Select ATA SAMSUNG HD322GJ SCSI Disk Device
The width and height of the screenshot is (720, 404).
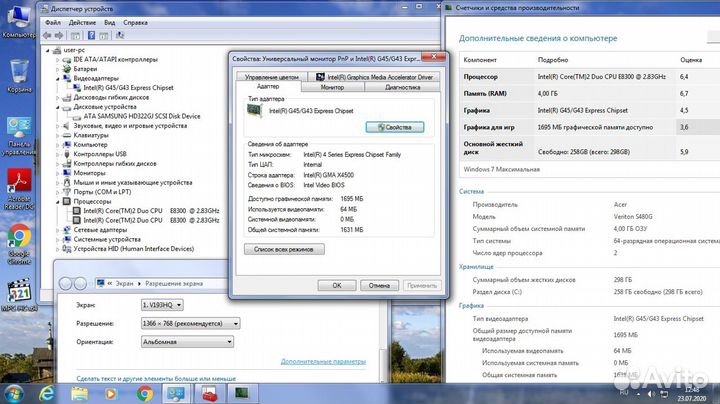click(x=142, y=116)
